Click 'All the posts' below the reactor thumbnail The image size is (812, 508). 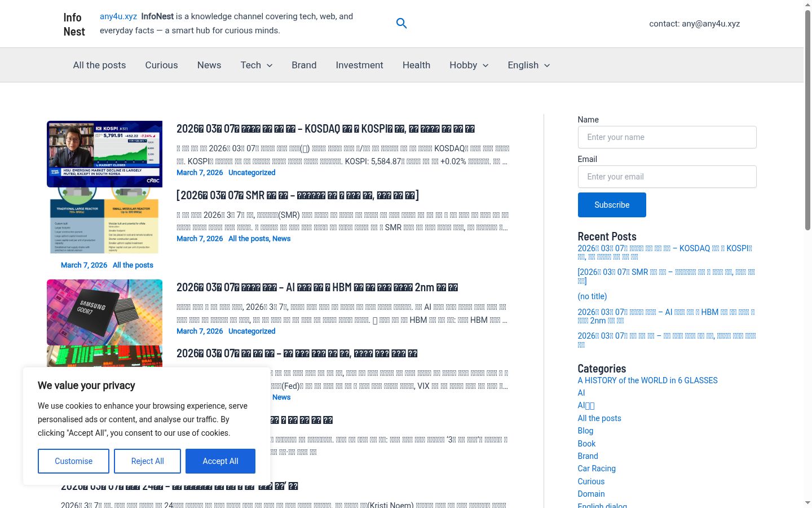click(133, 265)
